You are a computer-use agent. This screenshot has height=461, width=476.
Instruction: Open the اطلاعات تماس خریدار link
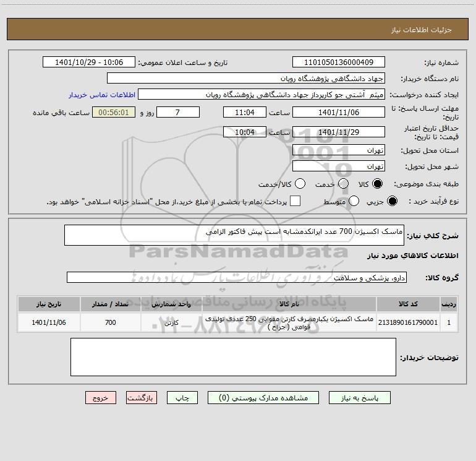click(102, 95)
